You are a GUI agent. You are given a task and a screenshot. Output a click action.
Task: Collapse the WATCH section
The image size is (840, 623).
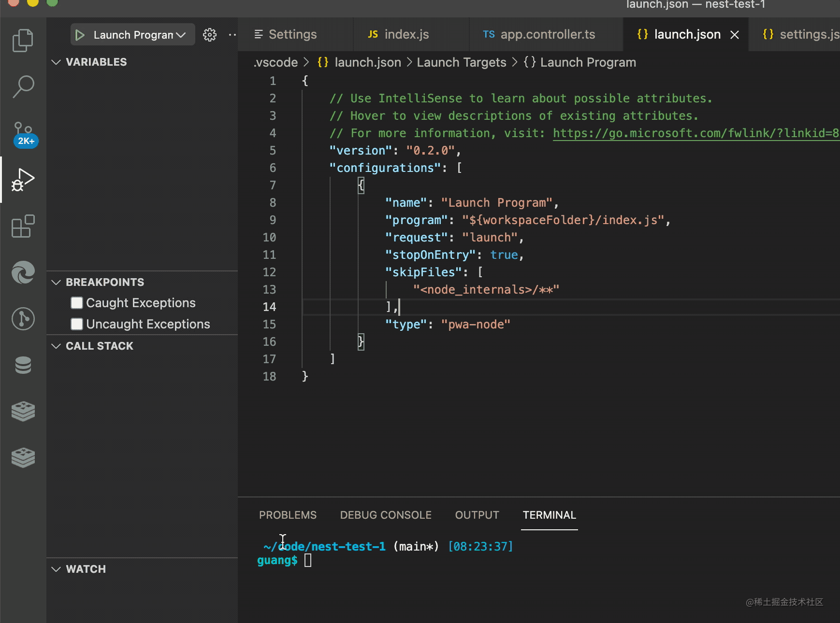[x=56, y=569]
